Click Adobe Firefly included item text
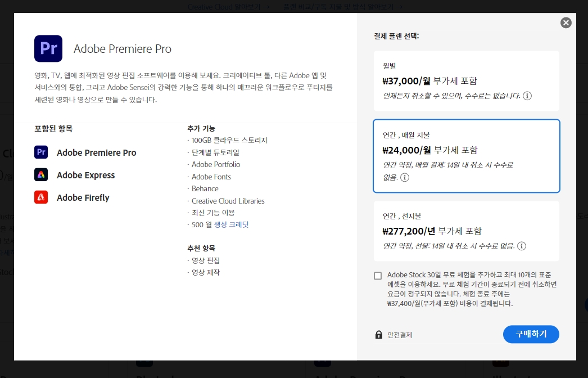This screenshot has width=588, height=378. point(83,198)
